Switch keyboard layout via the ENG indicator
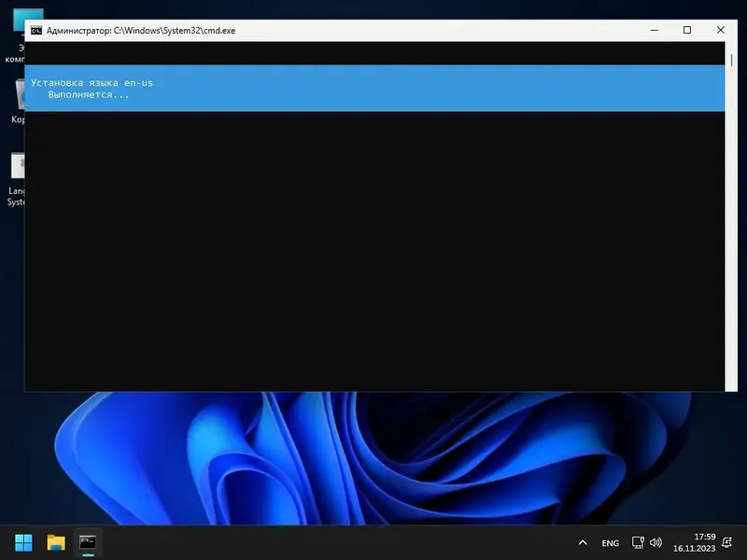The image size is (747, 560). click(x=609, y=542)
